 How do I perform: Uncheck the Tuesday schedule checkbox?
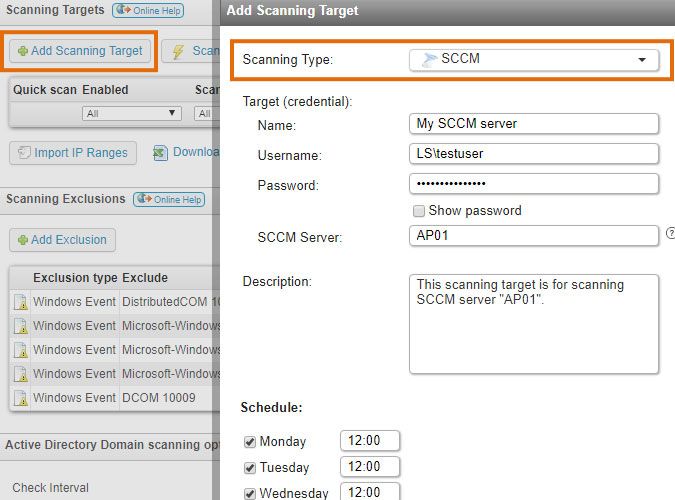pyautogui.click(x=249, y=467)
